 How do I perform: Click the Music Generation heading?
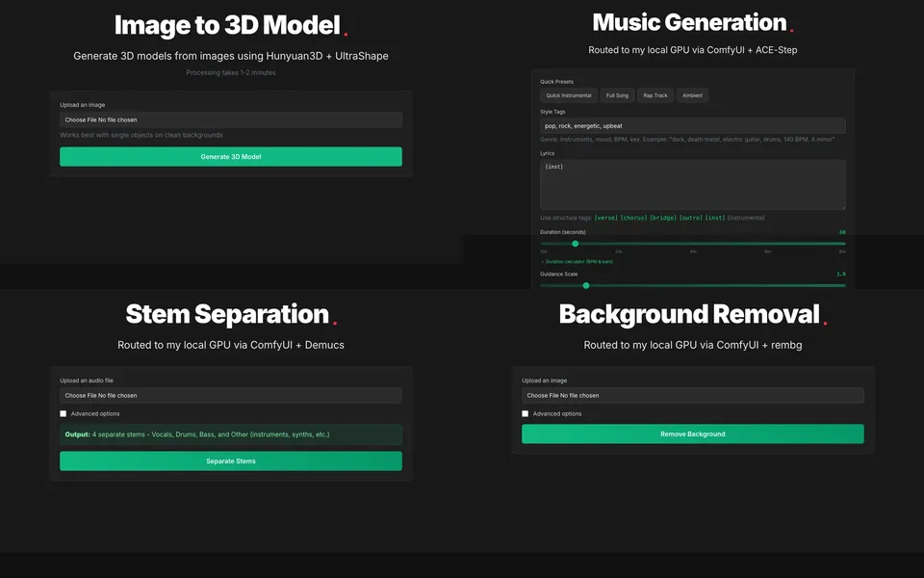click(x=689, y=22)
